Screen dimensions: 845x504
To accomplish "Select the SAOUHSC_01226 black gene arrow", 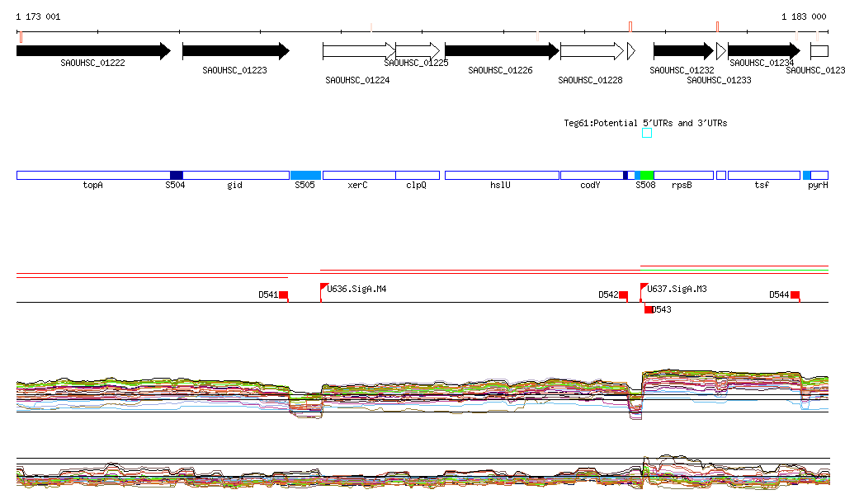I will 503,51.
